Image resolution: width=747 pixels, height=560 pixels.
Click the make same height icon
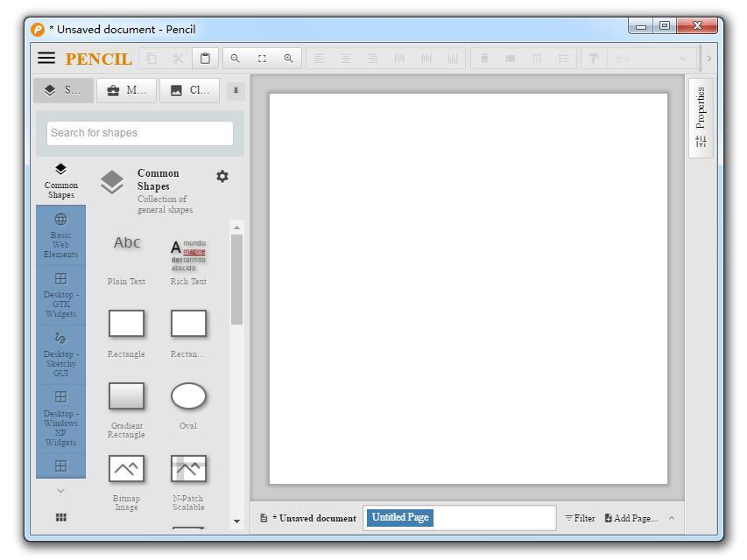pyautogui.click(x=511, y=59)
